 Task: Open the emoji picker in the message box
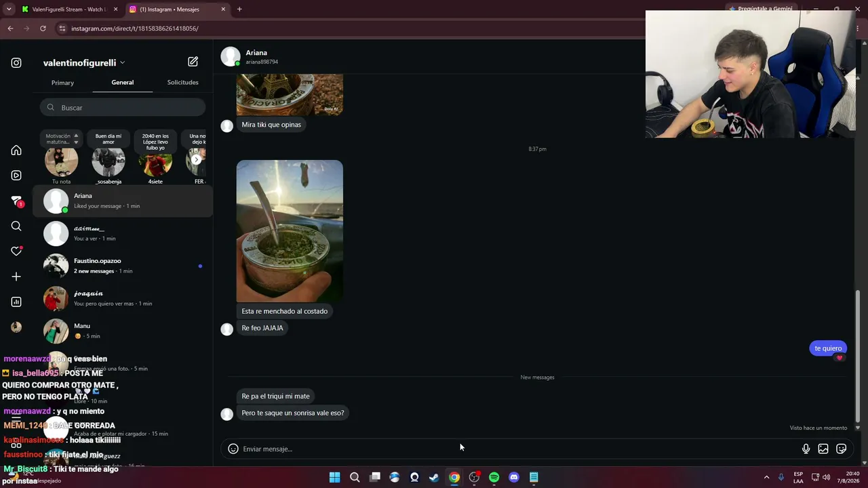pyautogui.click(x=233, y=449)
